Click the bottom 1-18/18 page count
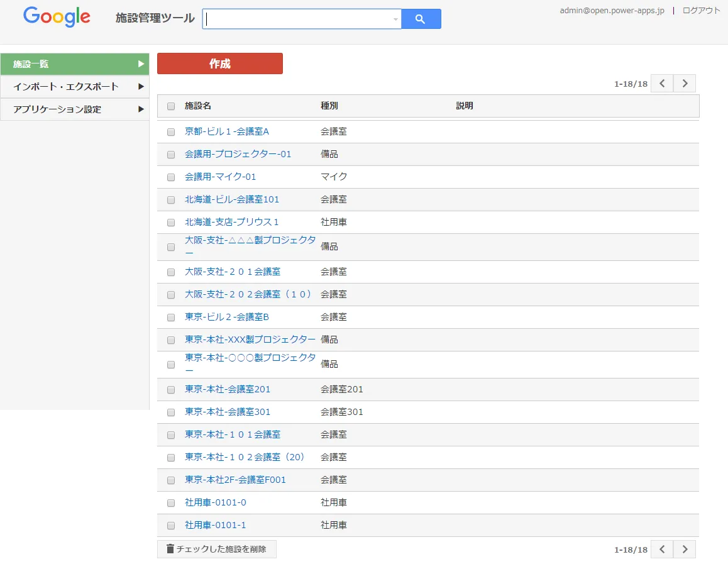 click(631, 550)
